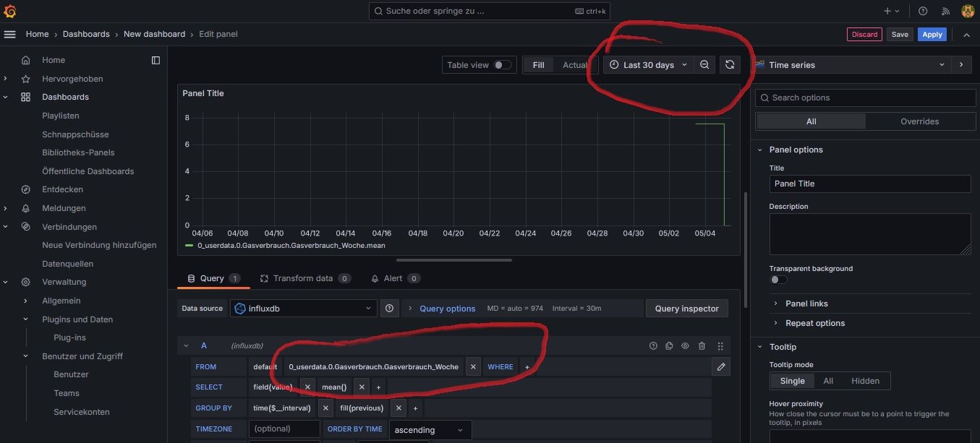Click the TIMEZONE optional input

(x=284, y=429)
